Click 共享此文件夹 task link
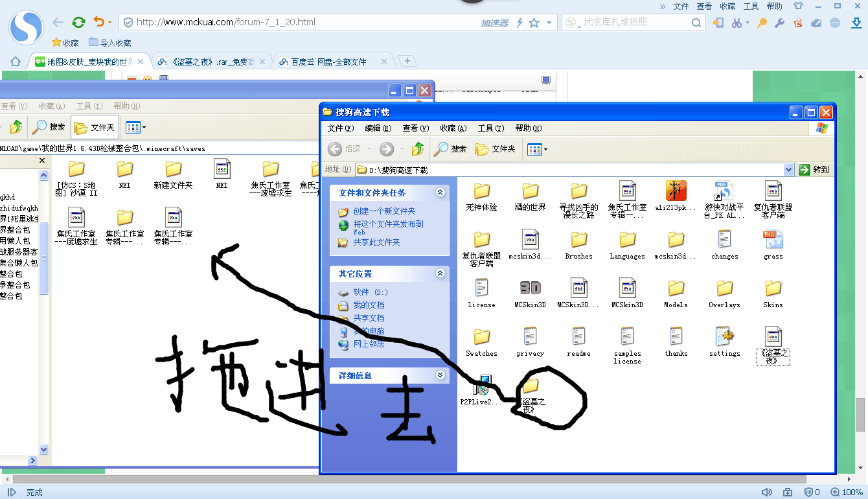 [x=376, y=242]
